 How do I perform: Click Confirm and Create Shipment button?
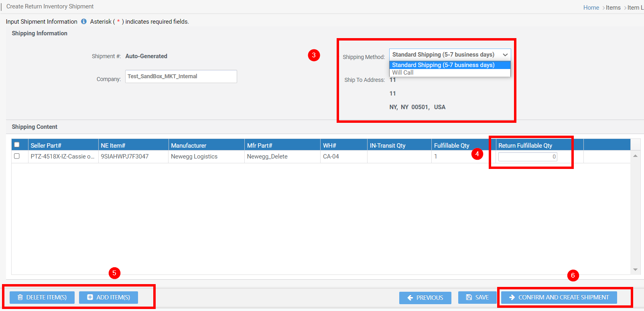click(x=559, y=297)
